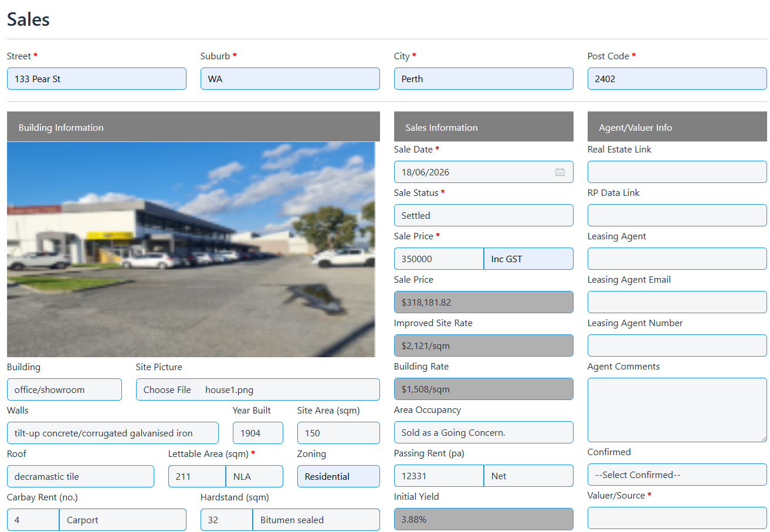Open the Passing Rent Net dropdown

(x=528, y=476)
